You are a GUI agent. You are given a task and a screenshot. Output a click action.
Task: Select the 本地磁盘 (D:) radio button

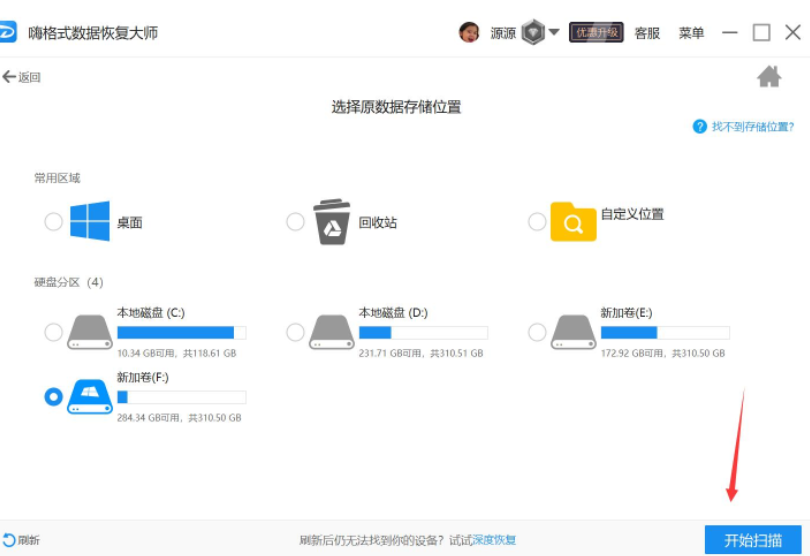point(295,331)
